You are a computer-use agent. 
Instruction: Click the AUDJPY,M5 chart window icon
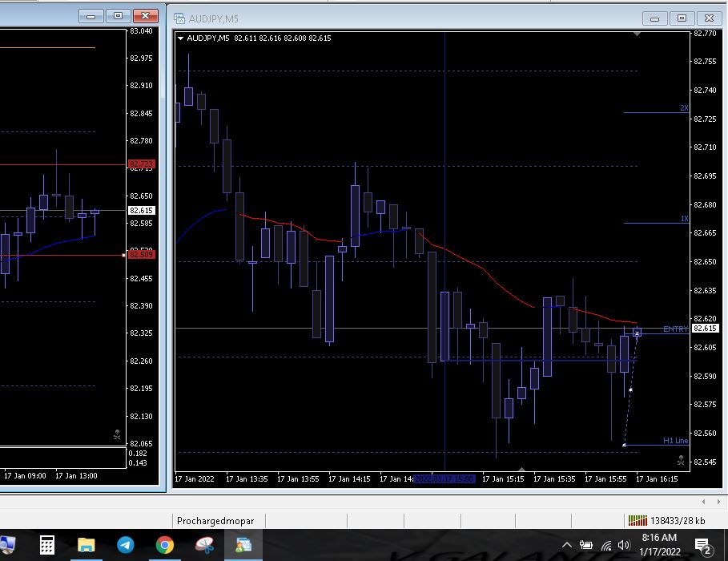[179, 18]
